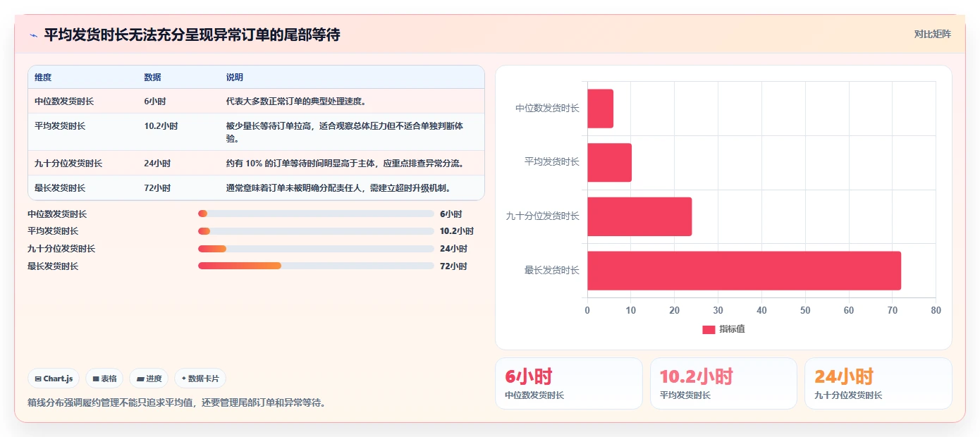
Task: Click the 10.2小时 progress value label
Action: pos(457,231)
